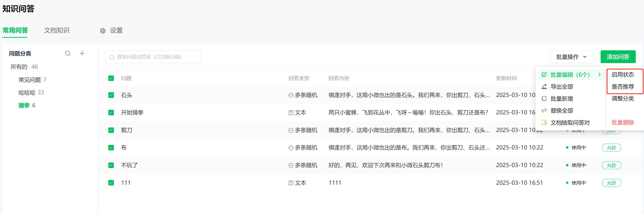
Task: Choose 启用状态 from the submenu
Action: tap(622, 74)
